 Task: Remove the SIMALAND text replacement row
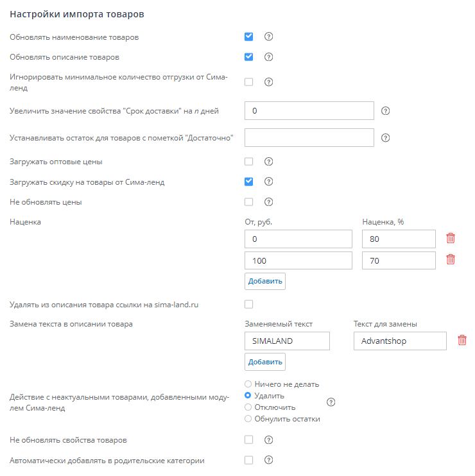pyautogui.click(x=462, y=341)
